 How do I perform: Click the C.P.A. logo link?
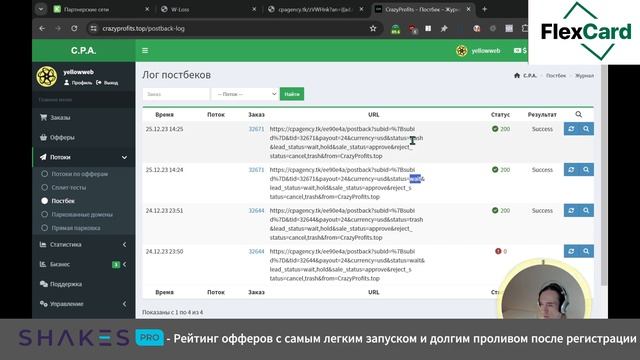pyautogui.click(x=83, y=51)
